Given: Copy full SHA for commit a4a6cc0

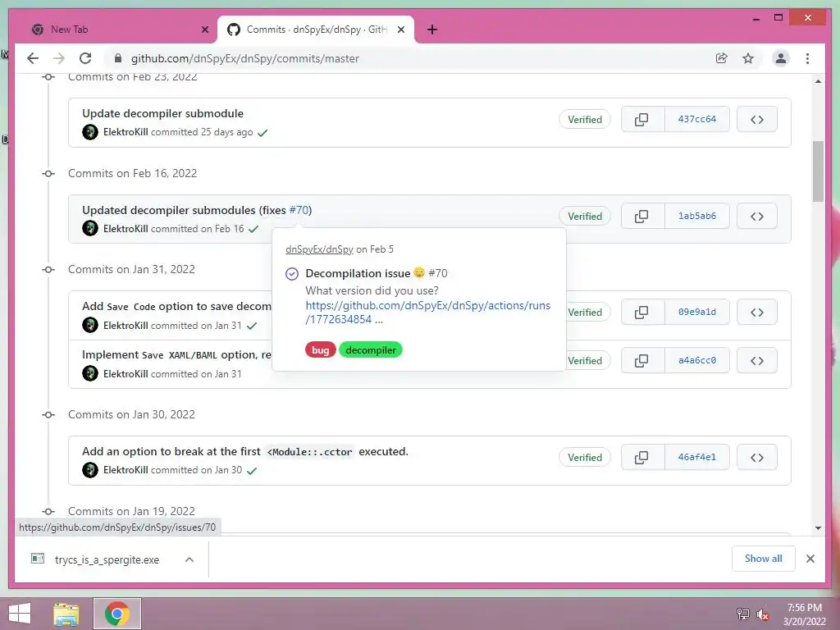Looking at the screenshot, I should 641,361.
